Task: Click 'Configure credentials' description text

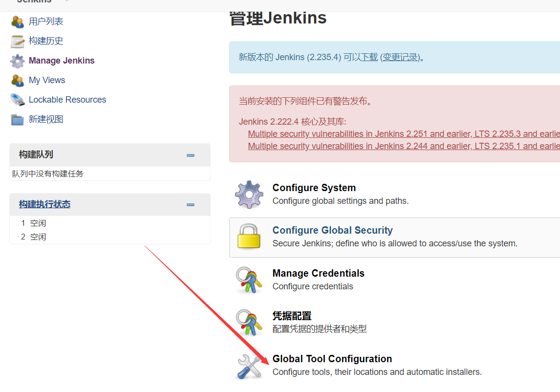Action: point(313,286)
